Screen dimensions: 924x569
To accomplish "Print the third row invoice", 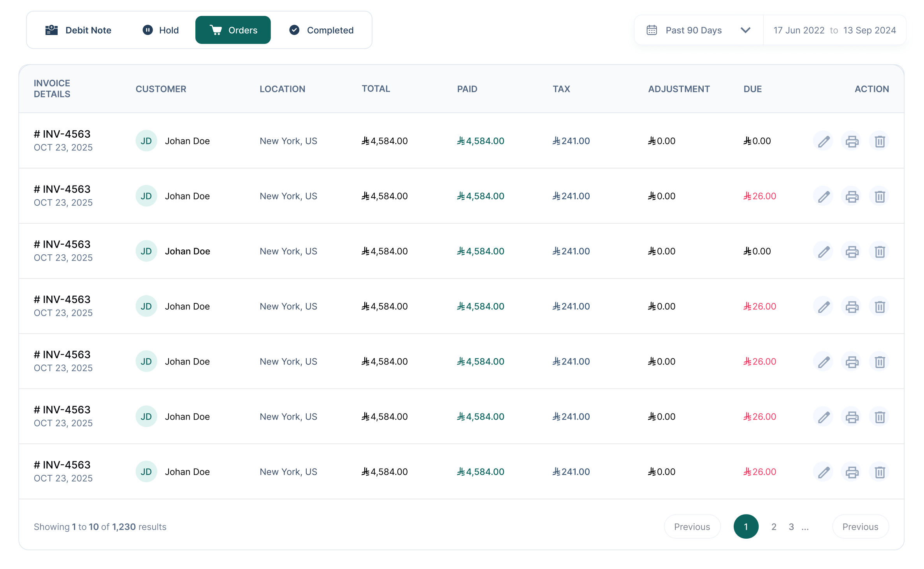I will coord(852,252).
